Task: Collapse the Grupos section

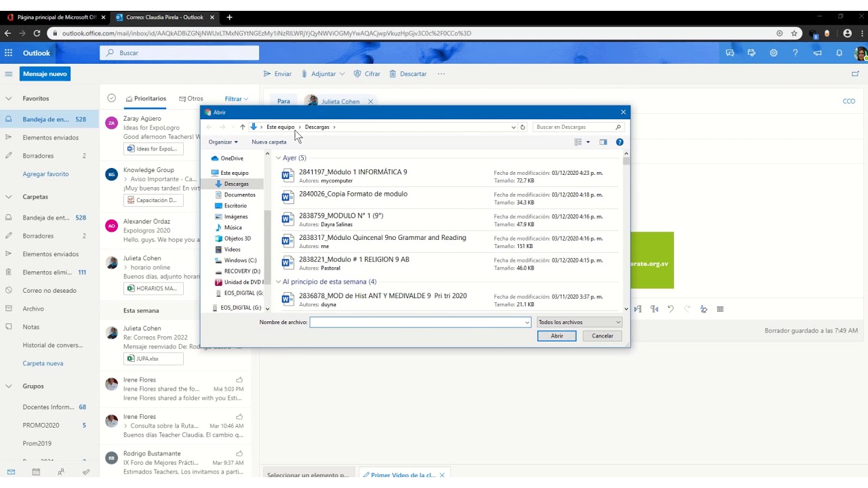Action: 8,386
